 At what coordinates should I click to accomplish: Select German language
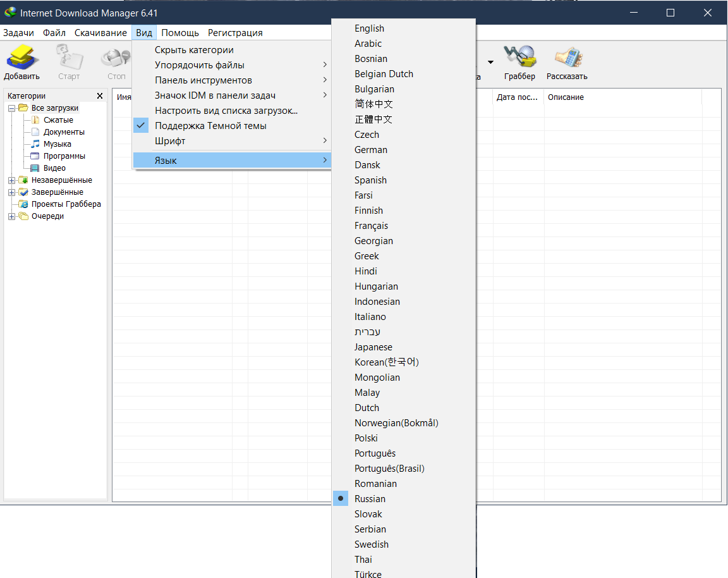[404, 150]
